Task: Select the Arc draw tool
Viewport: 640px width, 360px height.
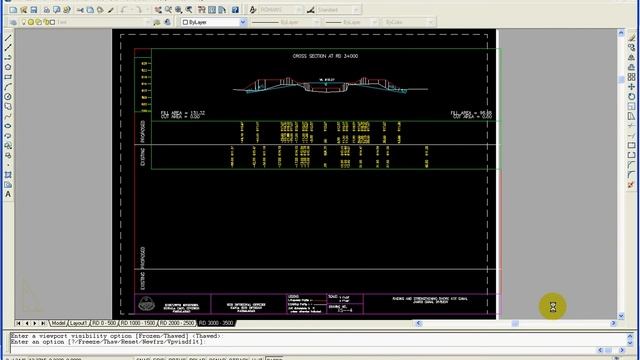Action: coord(8,87)
